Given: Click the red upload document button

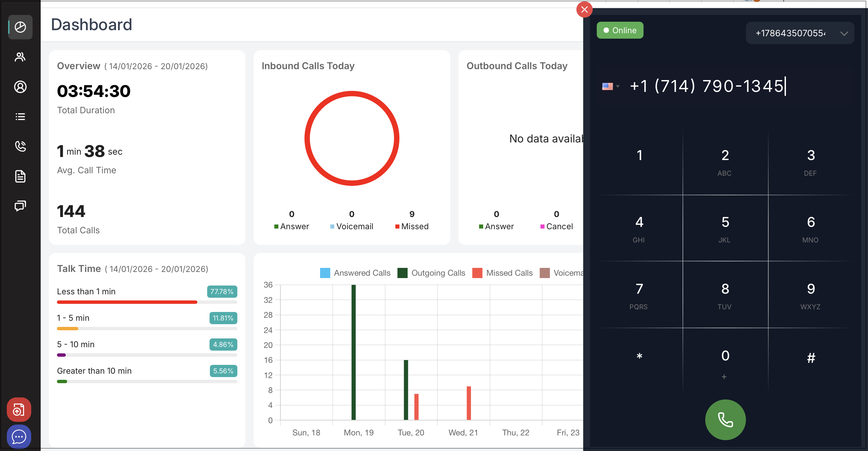Looking at the screenshot, I should click(19, 410).
